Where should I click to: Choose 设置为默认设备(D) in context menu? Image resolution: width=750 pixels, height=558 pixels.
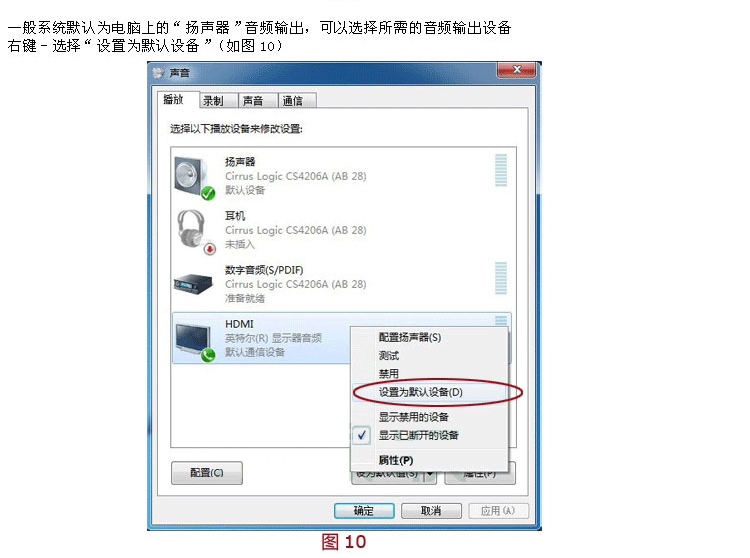[x=421, y=392]
